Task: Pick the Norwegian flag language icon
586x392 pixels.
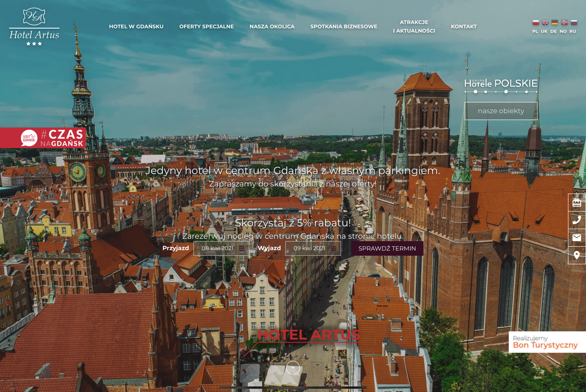Action: tap(564, 22)
